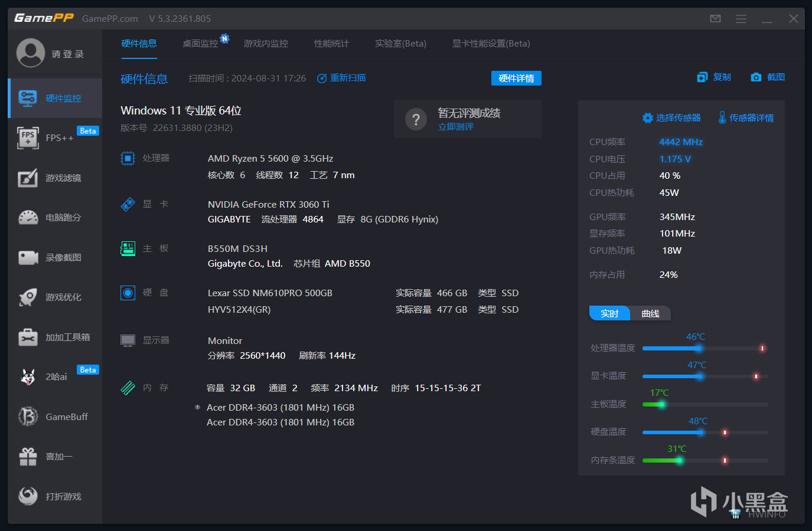Open the 电脑跑分 benchmark gauge icon
Viewport: 812px width, 531px height.
[28, 218]
